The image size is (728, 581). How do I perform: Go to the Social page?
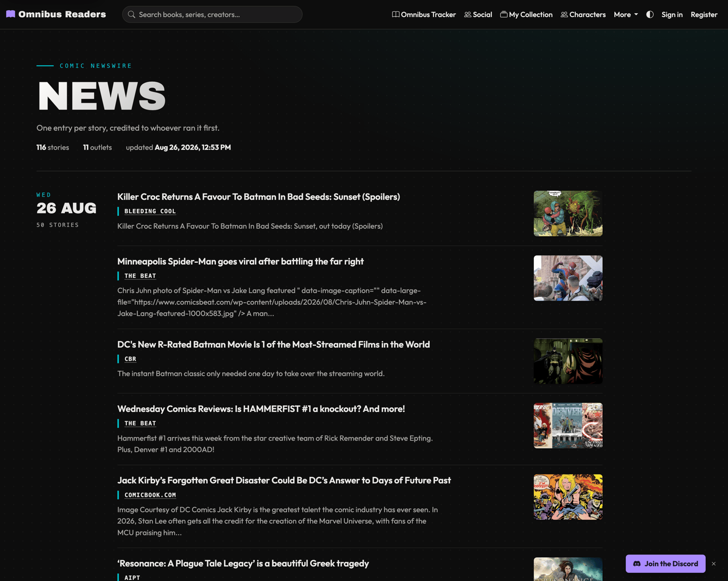pos(478,15)
